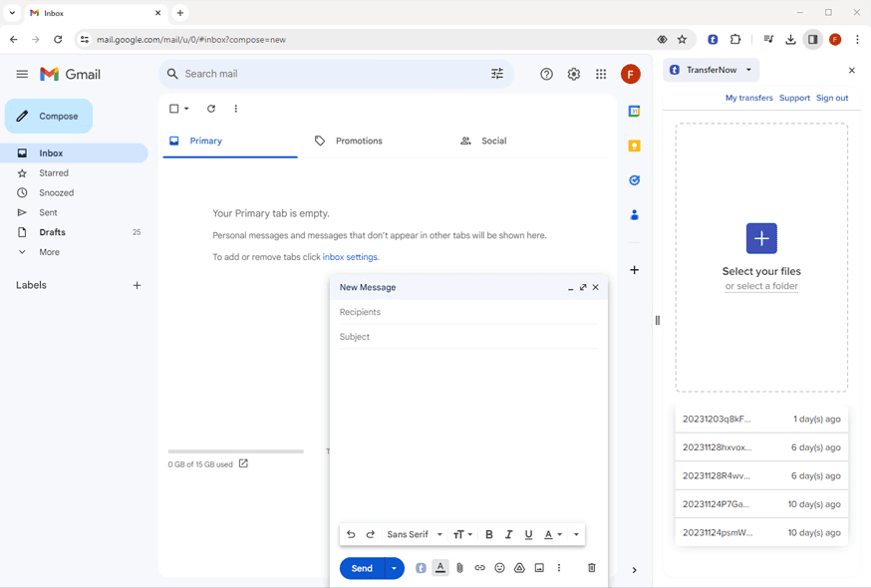871x588 pixels.
Task: Attach a file using the paperclip icon
Action: pos(459,567)
